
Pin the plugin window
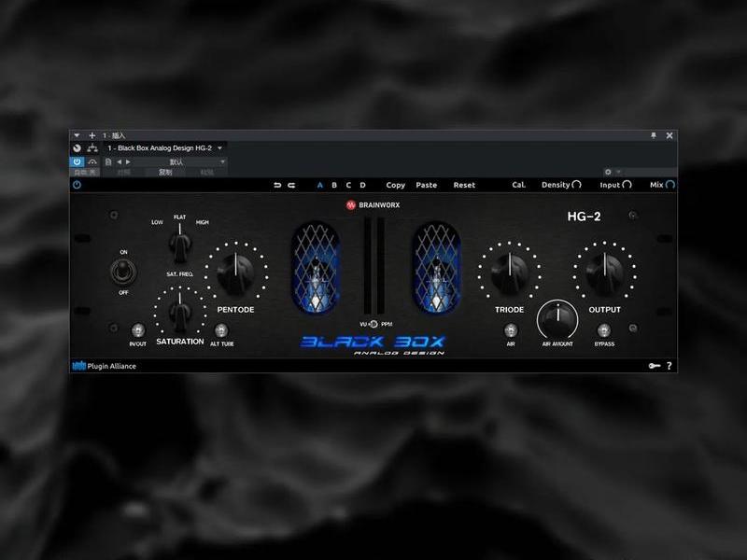(x=654, y=135)
